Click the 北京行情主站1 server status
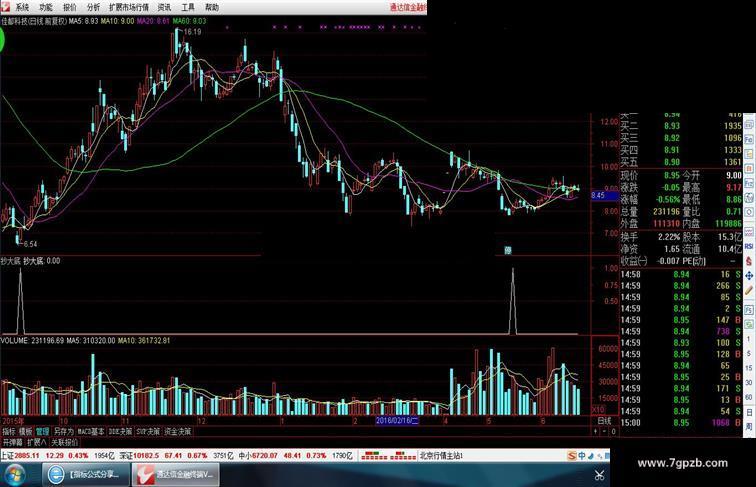Viewport: 756px width, 487px height. click(x=441, y=456)
